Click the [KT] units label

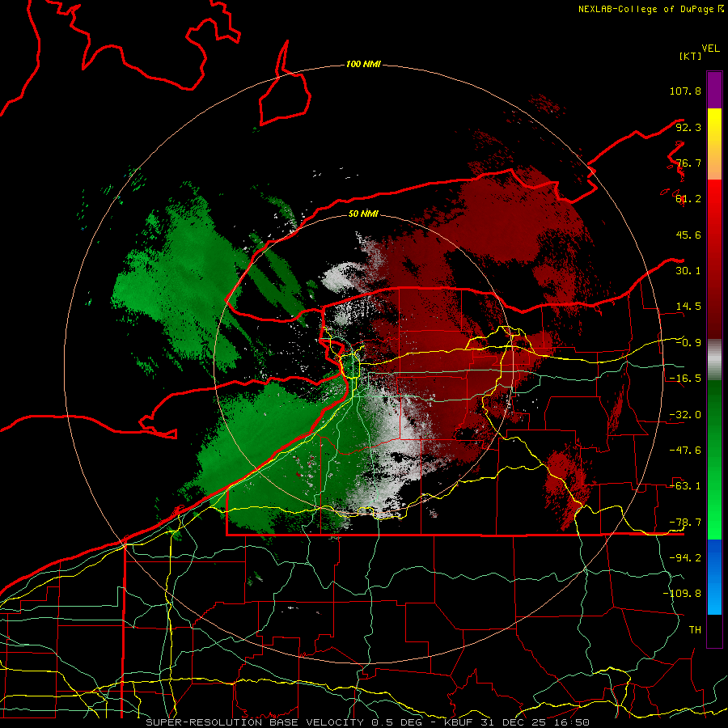(x=690, y=56)
